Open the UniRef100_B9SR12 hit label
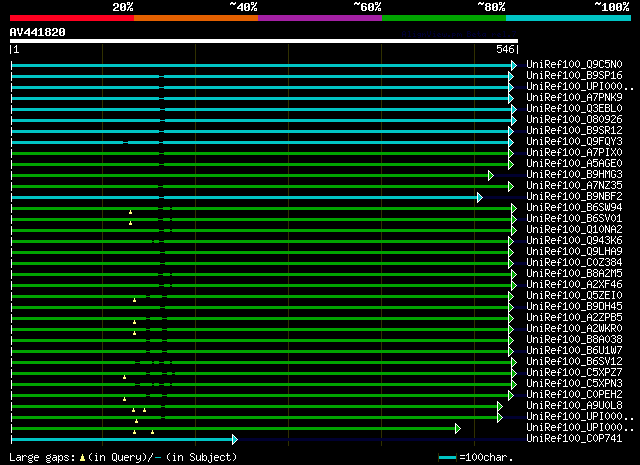 pos(574,131)
